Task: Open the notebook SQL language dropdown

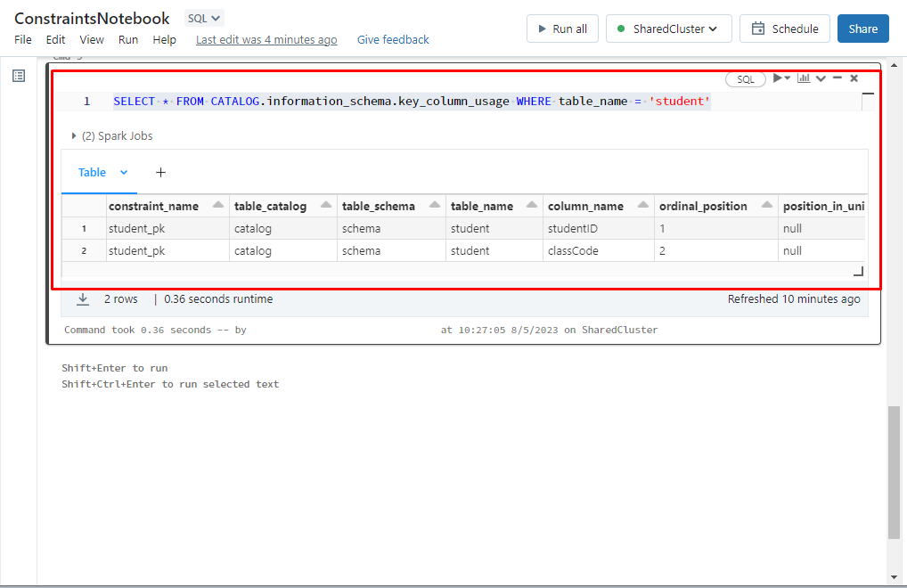Action: click(x=204, y=18)
